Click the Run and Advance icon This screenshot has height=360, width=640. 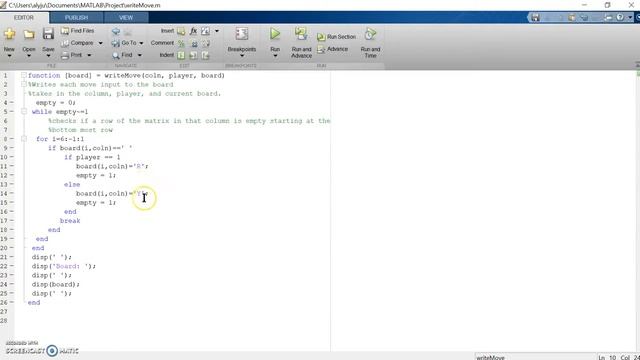[301, 34]
